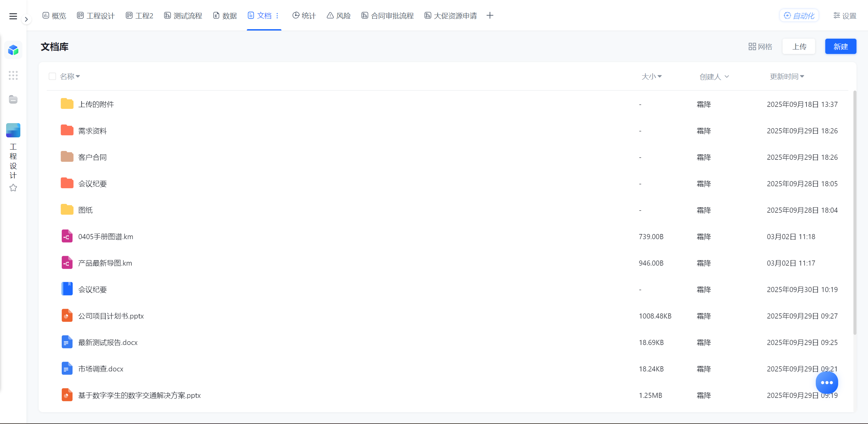Click the red 会议纪要 folder icon
Viewport: 868px width, 424px height.
[67, 183]
